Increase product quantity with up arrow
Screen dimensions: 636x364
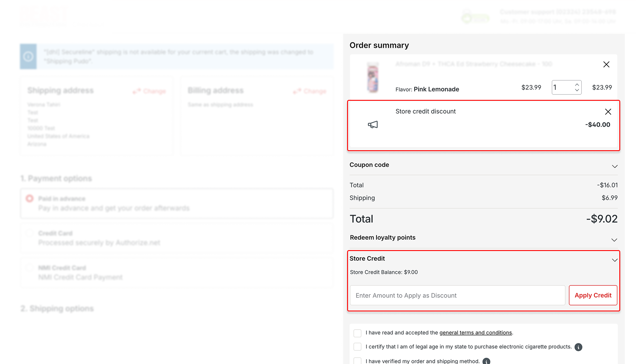pyautogui.click(x=577, y=84)
